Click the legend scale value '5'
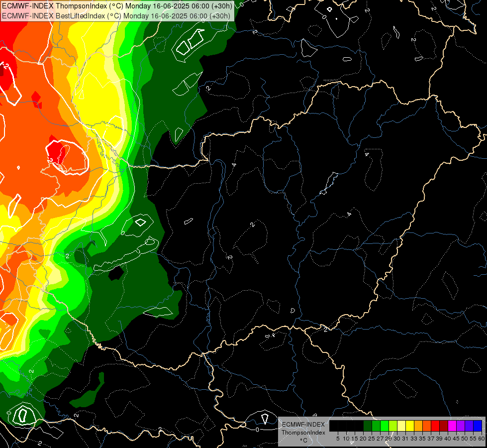This screenshot has width=487, height=448. coord(338,439)
